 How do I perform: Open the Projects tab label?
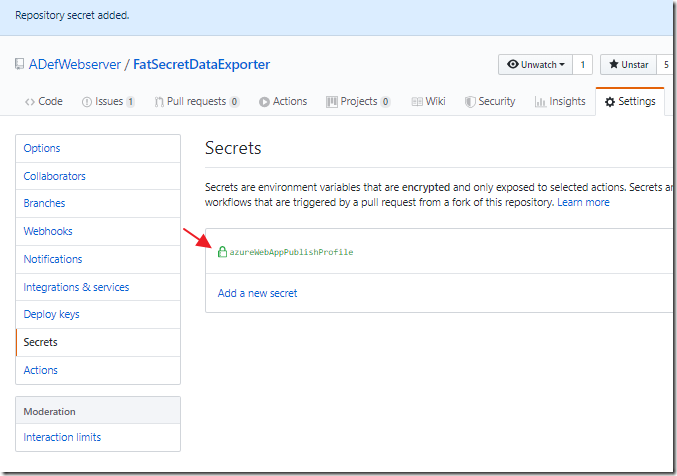click(x=359, y=101)
